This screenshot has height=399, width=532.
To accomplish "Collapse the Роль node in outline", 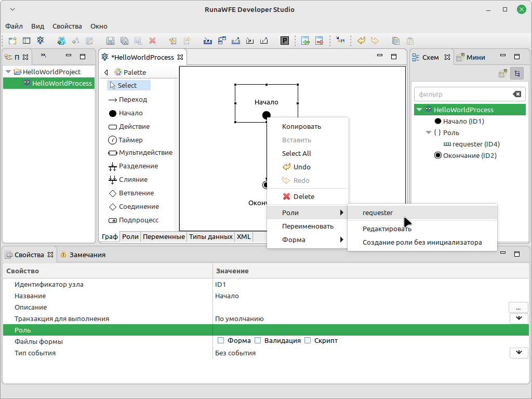I will (429, 132).
